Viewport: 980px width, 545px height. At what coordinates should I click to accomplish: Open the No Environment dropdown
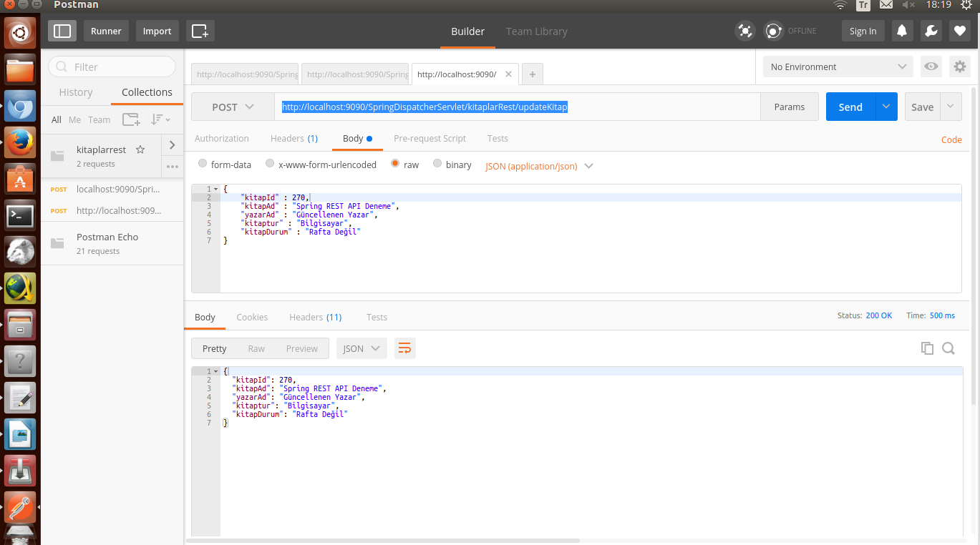pyautogui.click(x=838, y=67)
